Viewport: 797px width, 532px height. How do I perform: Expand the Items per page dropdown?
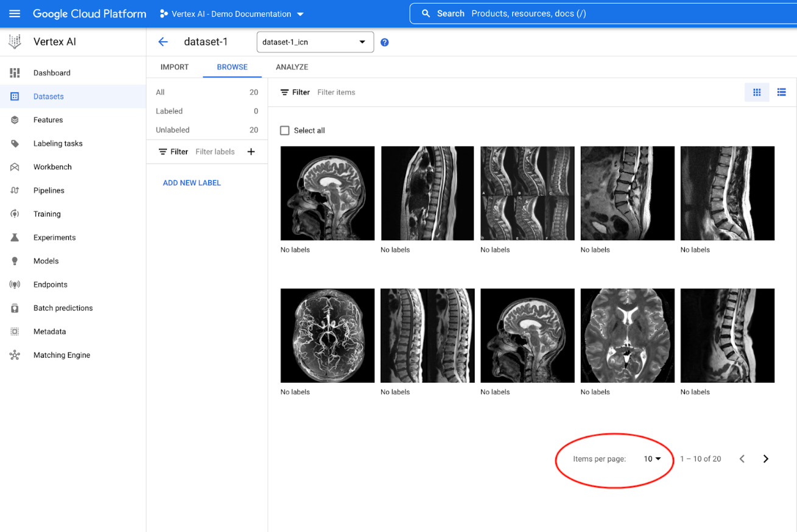coord(652,459)
